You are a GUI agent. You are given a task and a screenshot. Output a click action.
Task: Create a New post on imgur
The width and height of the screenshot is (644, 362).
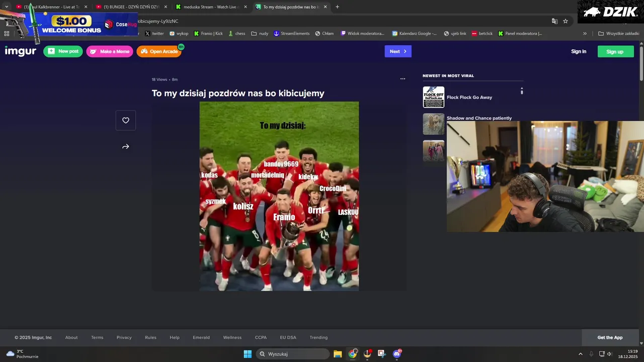63,51
